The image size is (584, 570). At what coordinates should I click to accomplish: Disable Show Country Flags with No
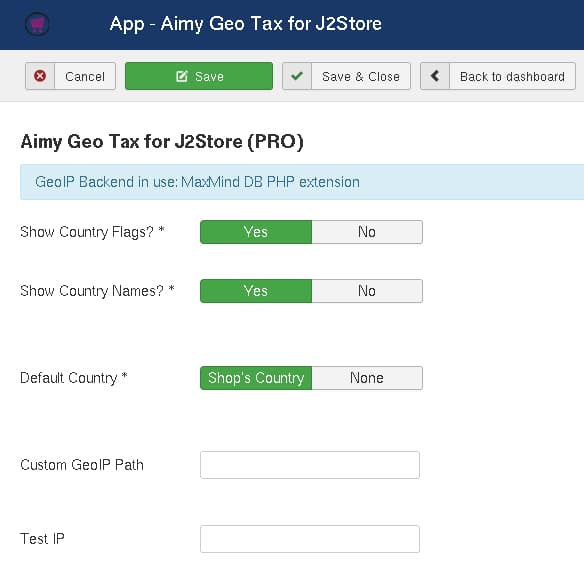(367, 232)
